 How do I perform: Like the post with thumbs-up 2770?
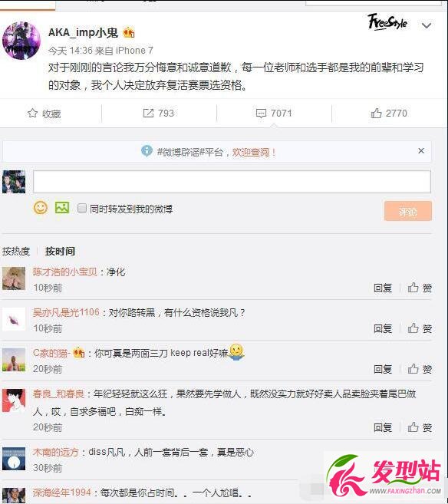click(377, 113)
